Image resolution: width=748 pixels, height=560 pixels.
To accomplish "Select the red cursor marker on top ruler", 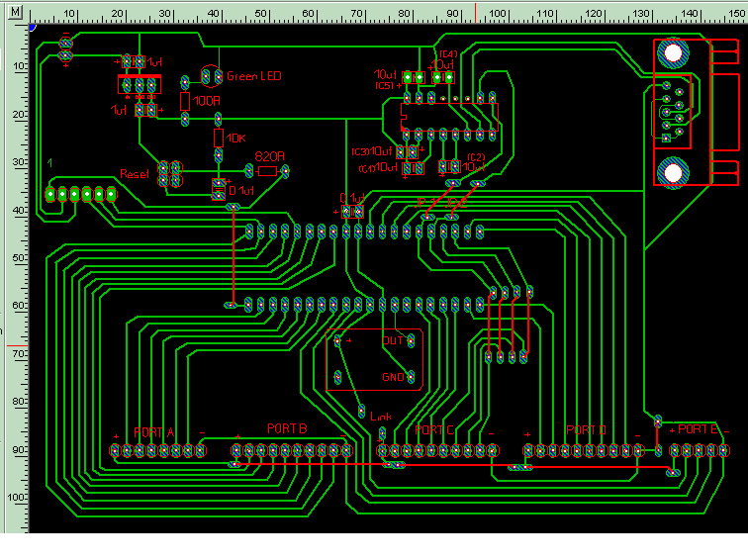I will 475,13.
